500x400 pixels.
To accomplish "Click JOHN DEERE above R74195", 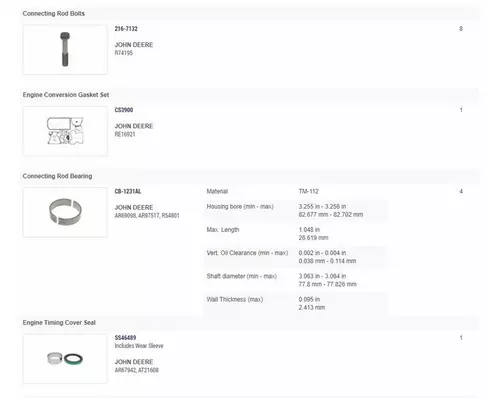I will click(134, 45).
